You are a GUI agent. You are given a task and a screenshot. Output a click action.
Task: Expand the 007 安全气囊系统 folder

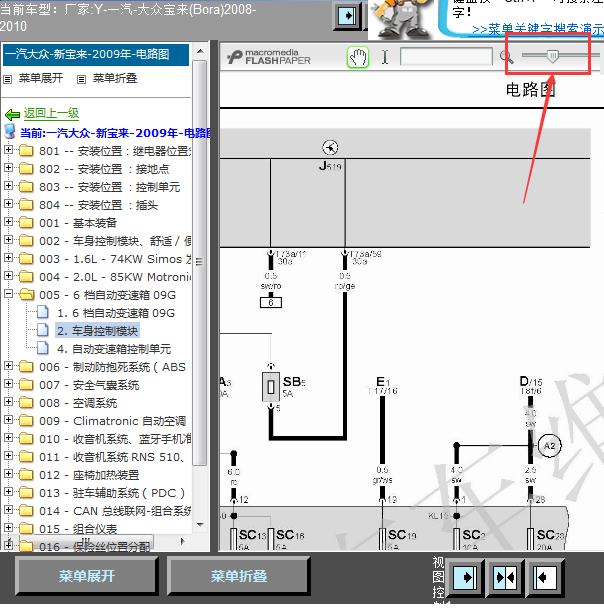(x=8, y=383)
